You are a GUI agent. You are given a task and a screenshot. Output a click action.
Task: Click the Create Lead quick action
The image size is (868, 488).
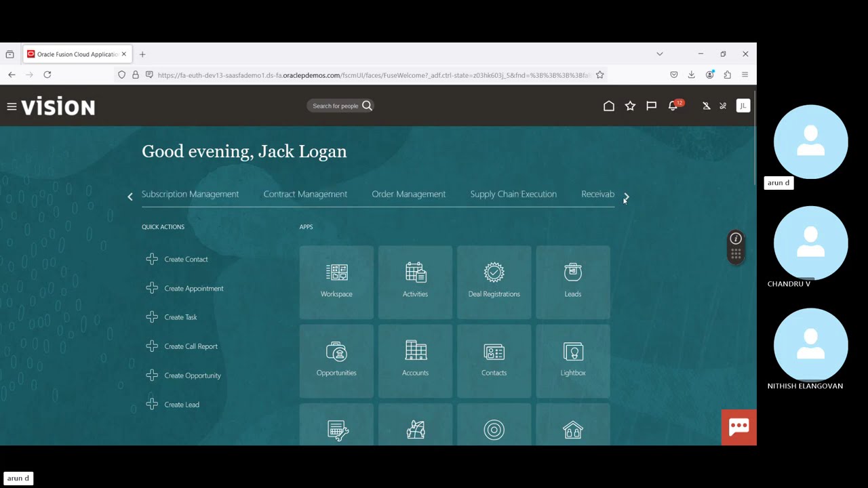182,405
